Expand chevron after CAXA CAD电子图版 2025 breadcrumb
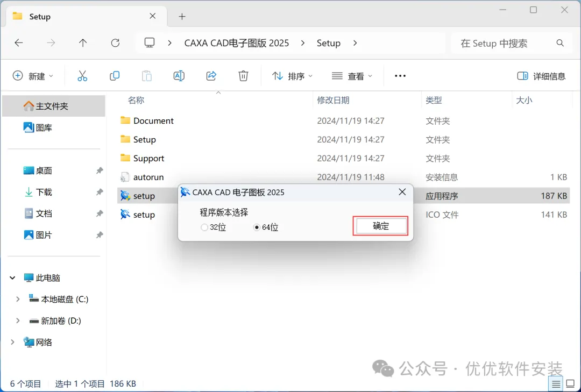The width and height of the screenshot is (581, 392). point(303,43)
